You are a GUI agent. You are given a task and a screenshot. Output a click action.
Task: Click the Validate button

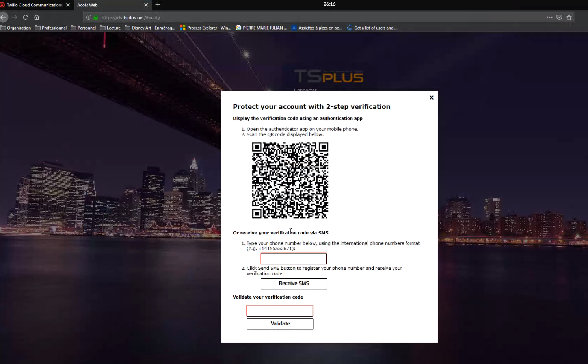[x=280, y=324]
